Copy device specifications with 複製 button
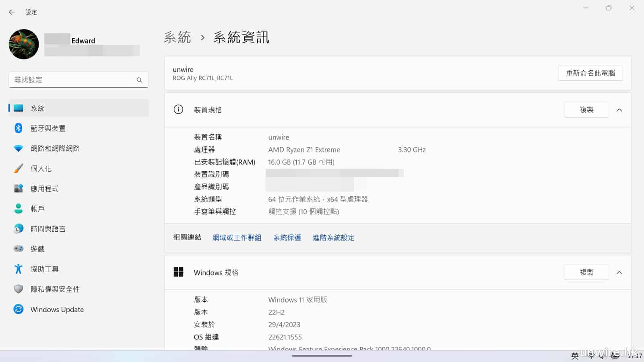This screenshot has height=362, width=644. coord(586,110)
